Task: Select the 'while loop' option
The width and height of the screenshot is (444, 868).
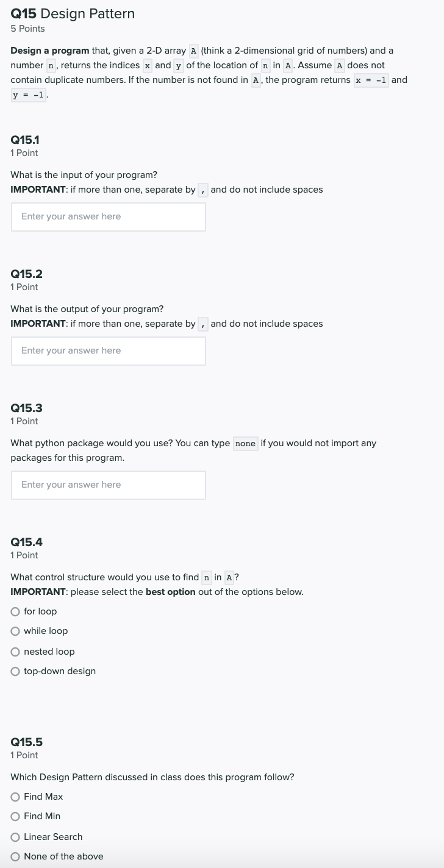Action: click(15, 631)
